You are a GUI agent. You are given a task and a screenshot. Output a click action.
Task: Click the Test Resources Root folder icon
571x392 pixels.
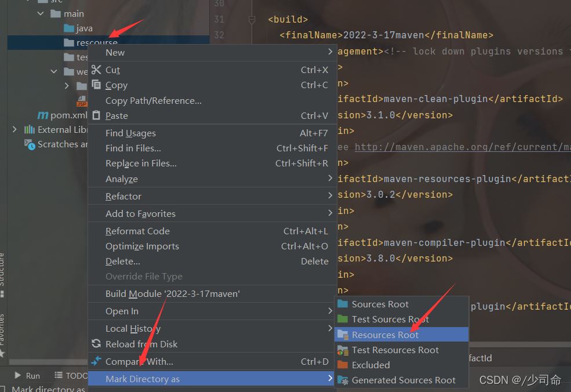tap(343, 350)
